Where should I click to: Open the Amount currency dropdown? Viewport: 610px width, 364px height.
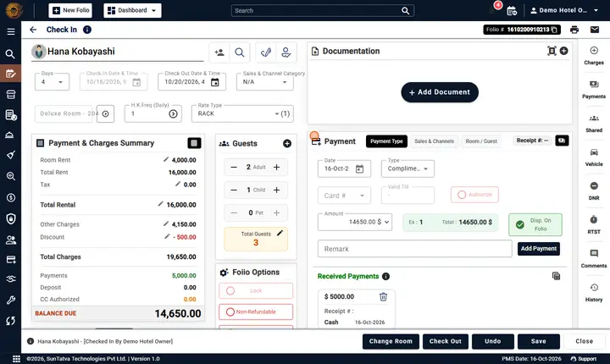[386, 222]
